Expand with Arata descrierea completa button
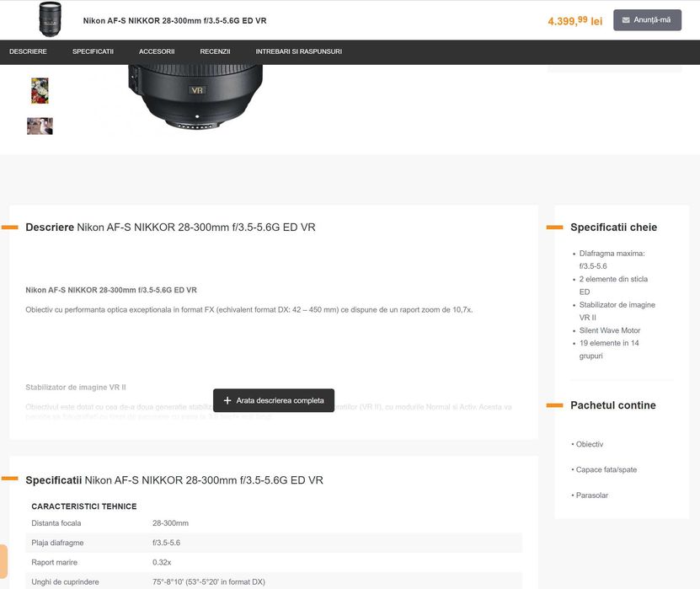The height and width of the screenshot is (589, 700). coord(274,400)
